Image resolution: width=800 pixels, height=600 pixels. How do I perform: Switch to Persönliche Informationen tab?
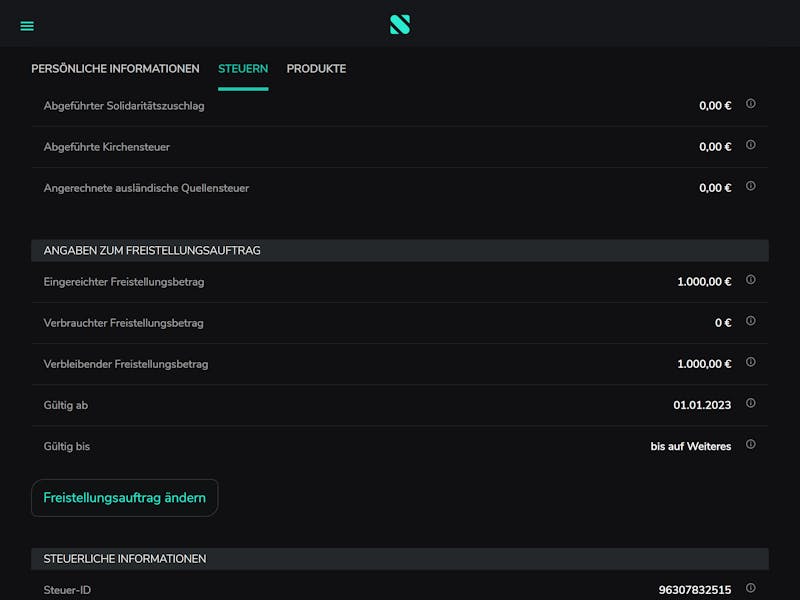115,69
